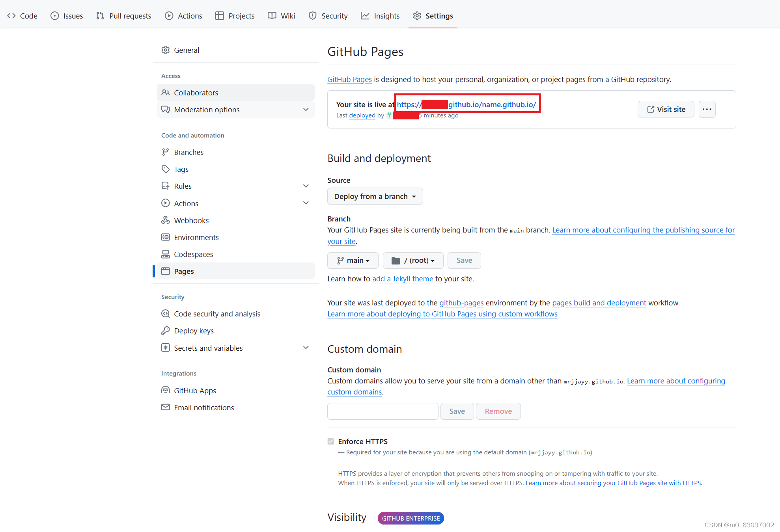Click the Webhooks icon in sidebar
Image resolution: width=780 pixels, height=532 pixels.
(166, 220)
